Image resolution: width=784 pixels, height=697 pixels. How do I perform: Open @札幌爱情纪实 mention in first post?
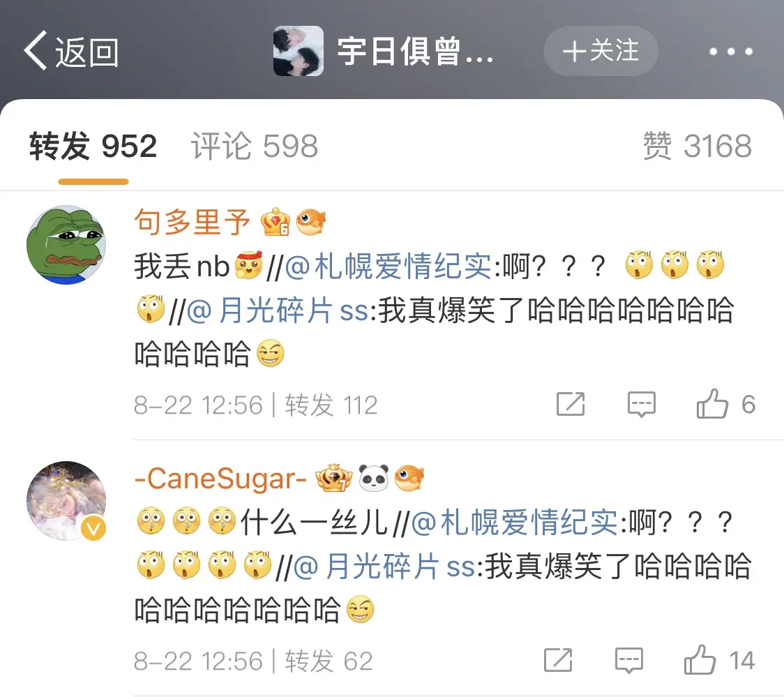389,266
